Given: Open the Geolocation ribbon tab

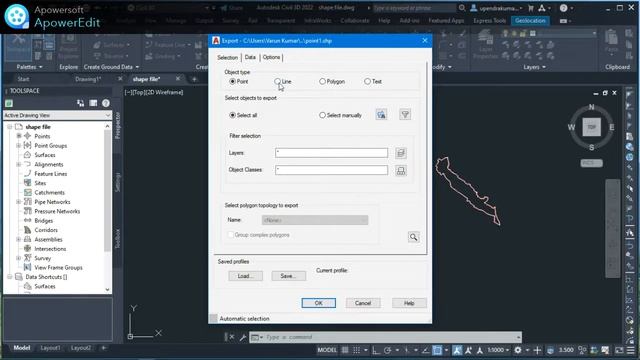Looking at the screenshot, I should pos(530,20).
